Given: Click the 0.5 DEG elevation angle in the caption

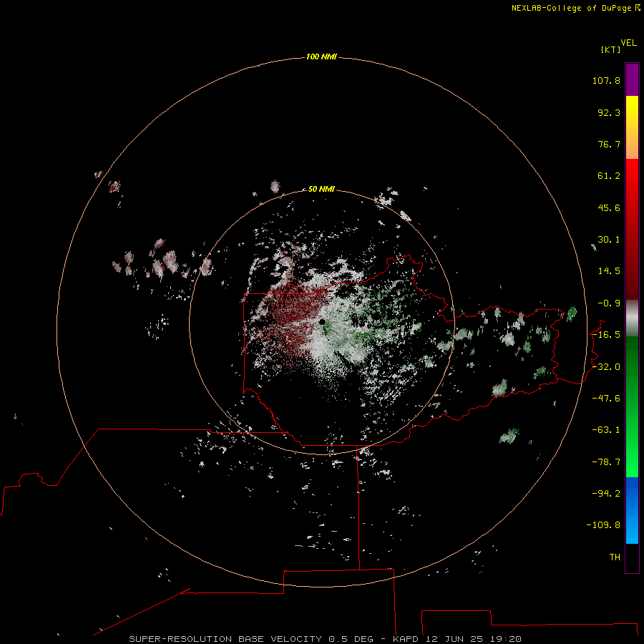Looking at the screenshot, I should pos(351,639).
